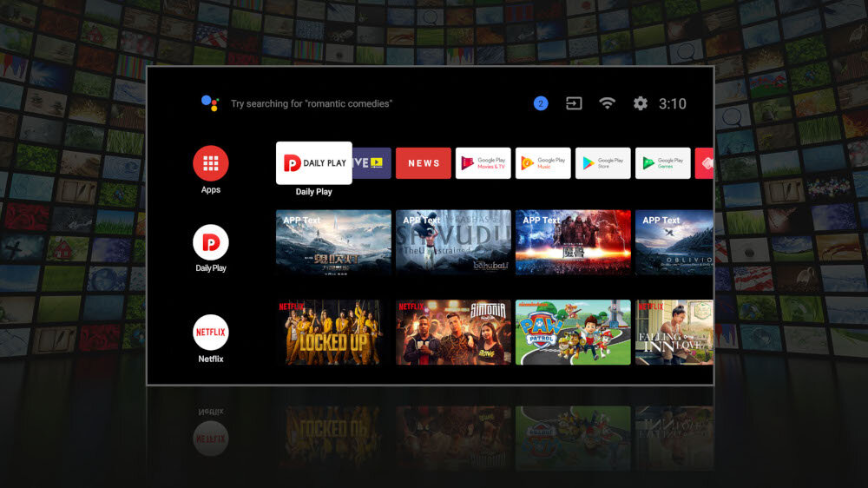
Task: Select the snowy mountain movie thumbnail
Action: pyautogui.click(x=334, y=242)
